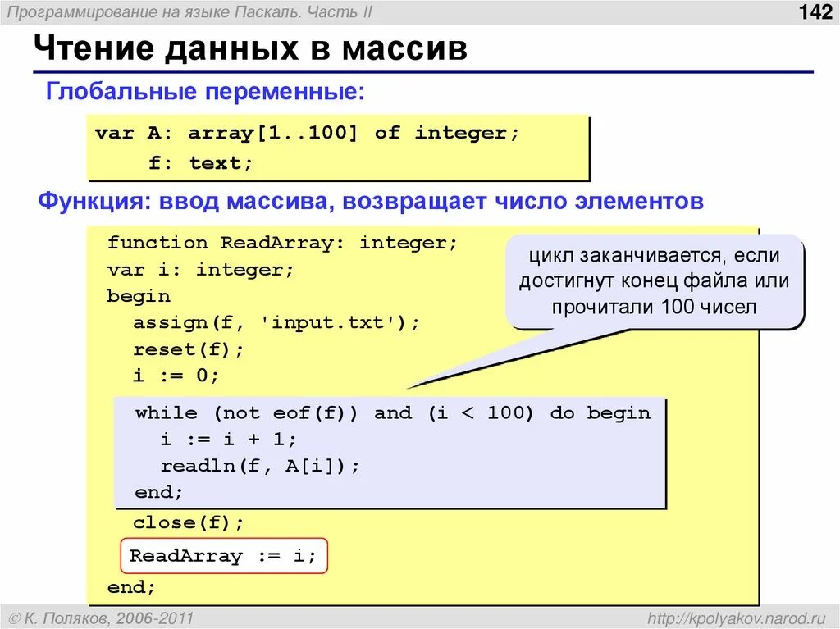Click the last 'end;' after ReadArray := i
This screenshot has height=629, width=840.
[131, 587]
